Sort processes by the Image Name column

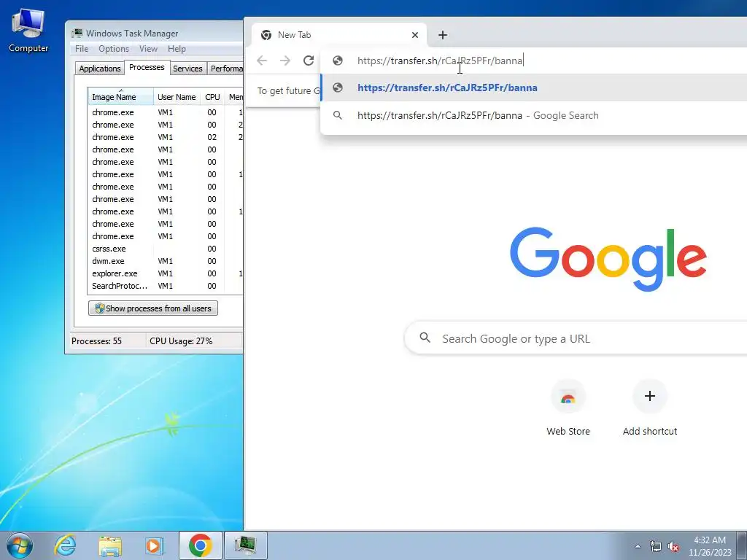tap(120, 97)
